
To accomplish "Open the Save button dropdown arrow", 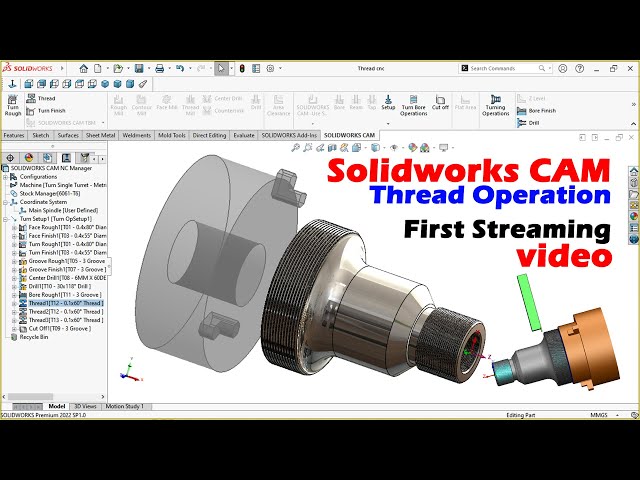I will pyautogui.click(x=149, y=68).
